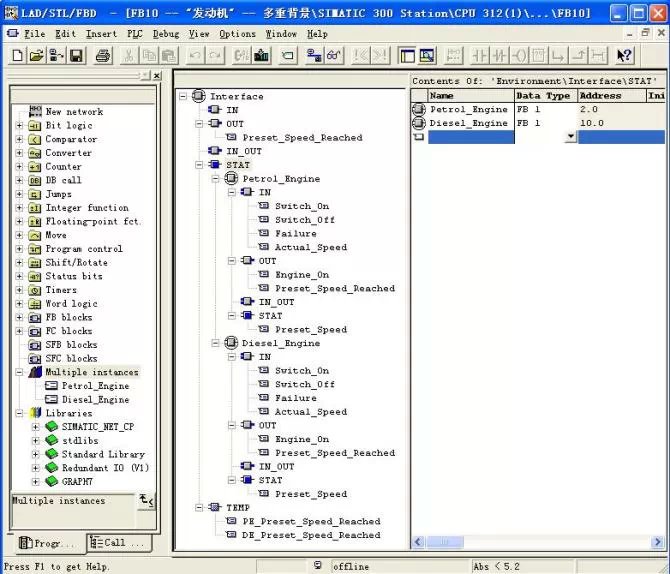This screenshot has width=670, height=574.
Task: Click the Download to PLC icon
Action: pos(261,56)
